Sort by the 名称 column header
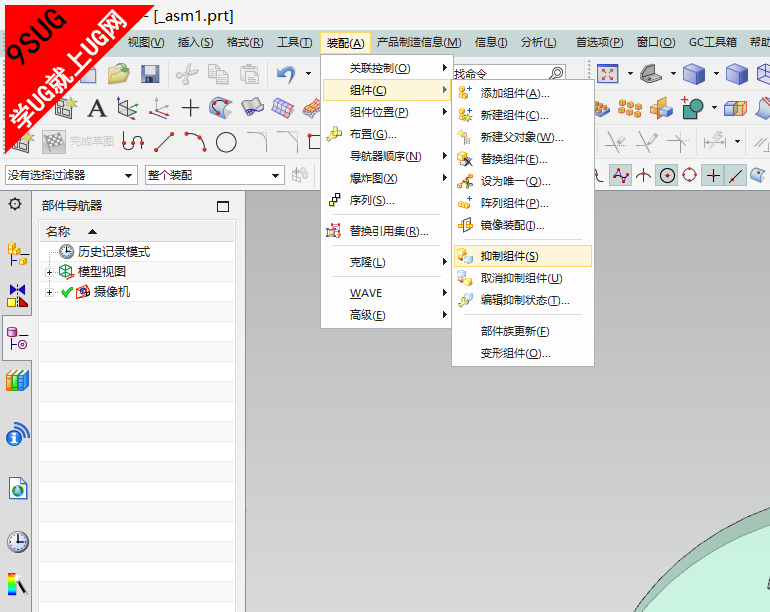 pos(137,231)
